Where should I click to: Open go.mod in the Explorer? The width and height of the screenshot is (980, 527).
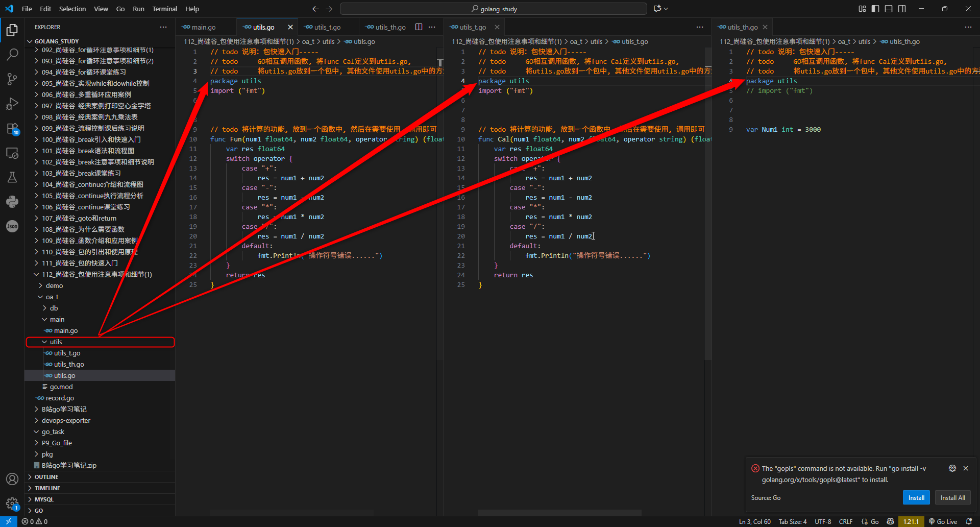coord(100,387)
